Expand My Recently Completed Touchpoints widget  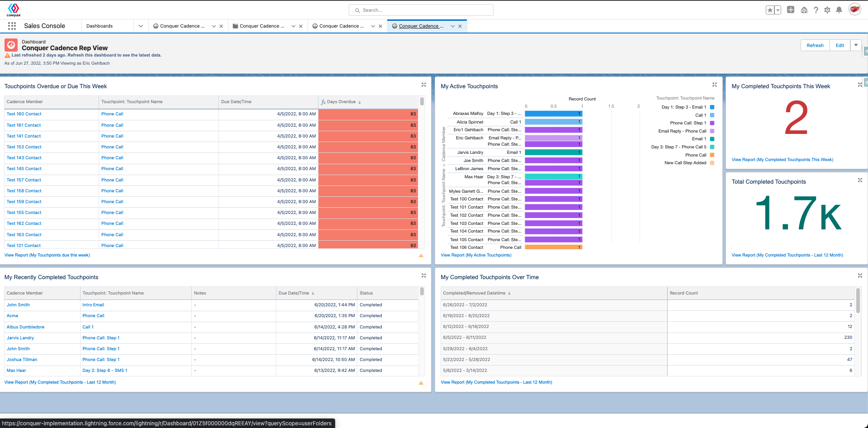(424, 276)
